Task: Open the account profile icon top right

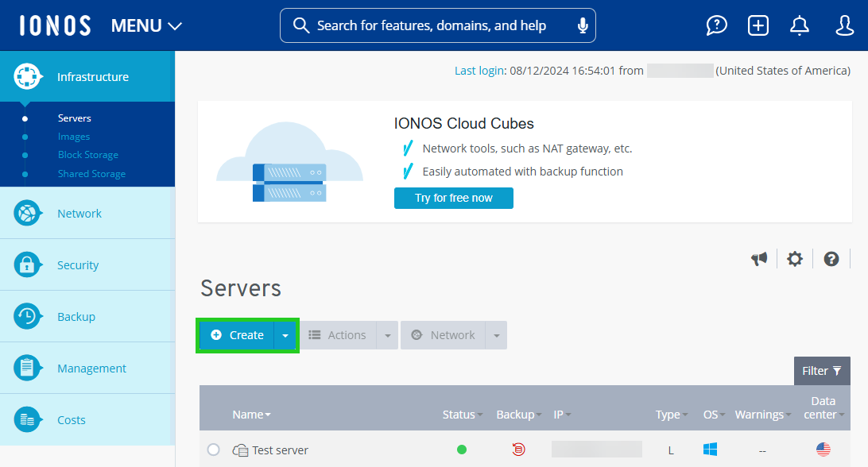Action: pos(844,25)
